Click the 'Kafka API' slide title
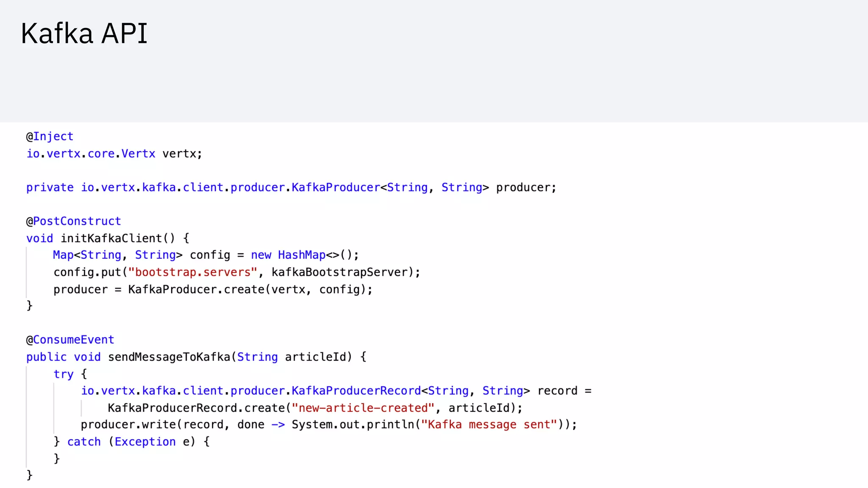 pyautogui.click(x=84, y=33)
